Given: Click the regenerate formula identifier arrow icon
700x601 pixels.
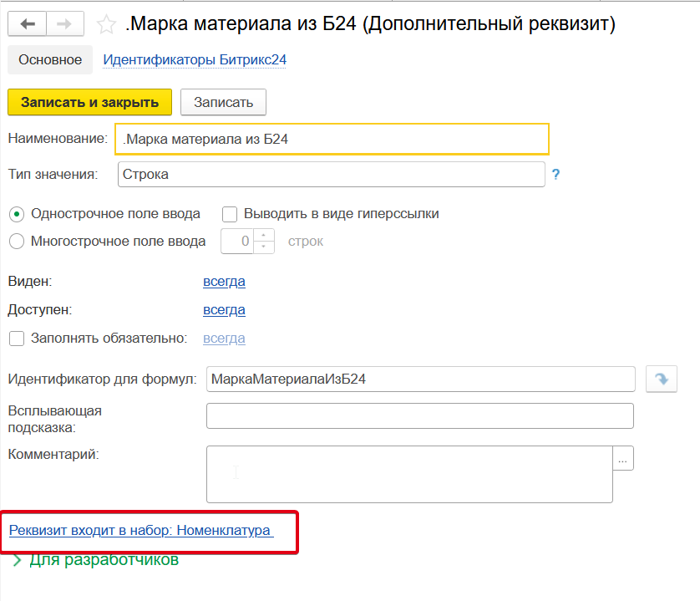Looking at the screenshot, I should point(661,379).
